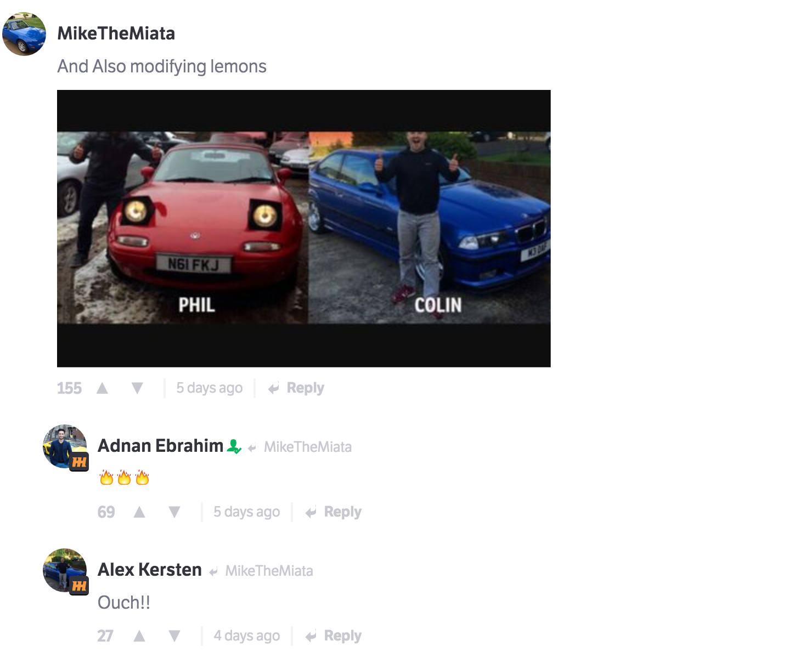Click the 5 days ago timestamp under the image
This screenshot has width=812, height=658.
pos(210,388)
